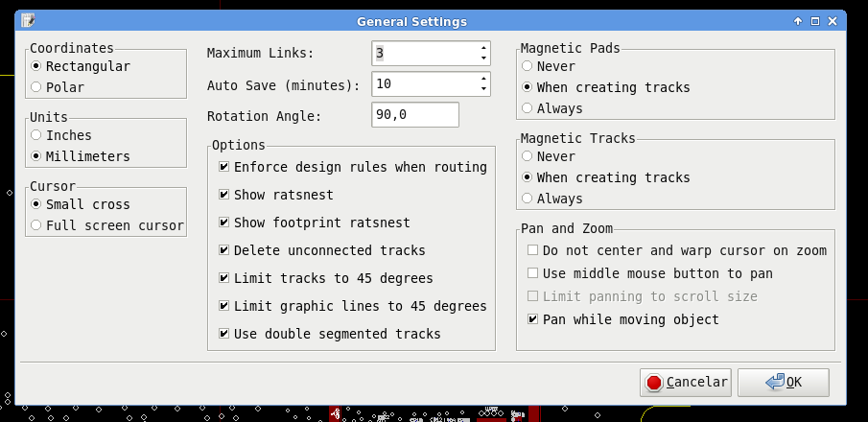
Task: Choose Inches as the unit
Action: (x=36, y=135)
